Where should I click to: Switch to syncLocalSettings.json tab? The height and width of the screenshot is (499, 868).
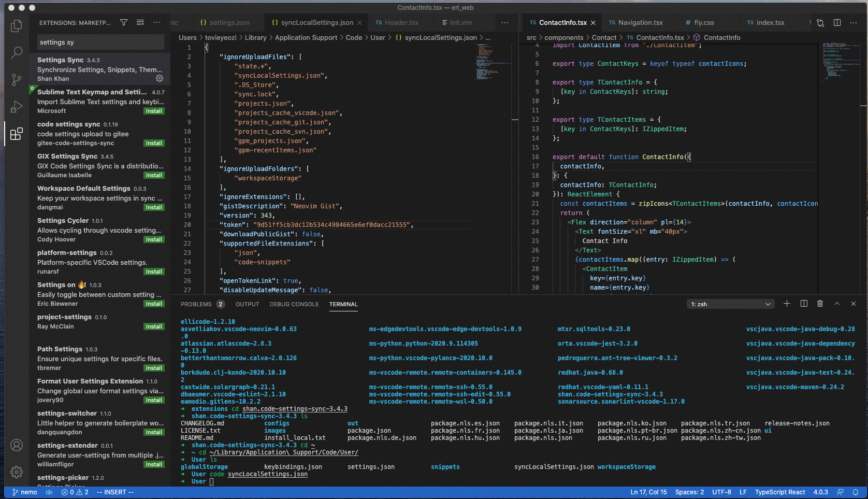coord(316,23)
